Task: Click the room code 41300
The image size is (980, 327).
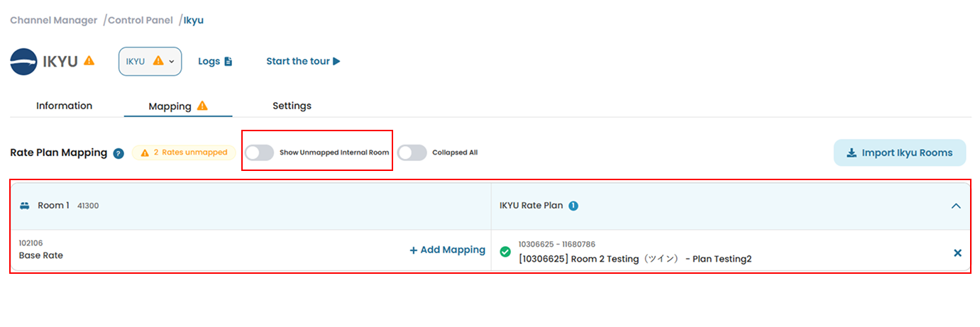Action: tap(88, 206)
